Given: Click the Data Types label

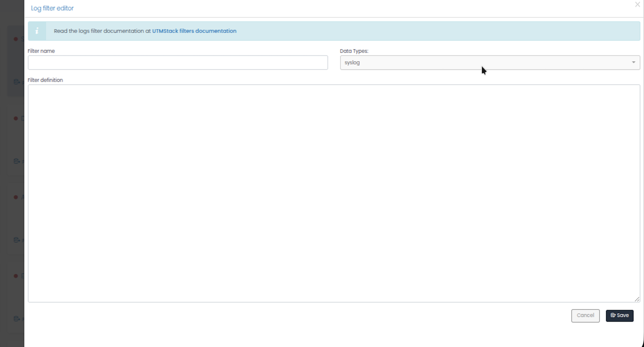Looking at the screenshot, I should tap(354, 51).
